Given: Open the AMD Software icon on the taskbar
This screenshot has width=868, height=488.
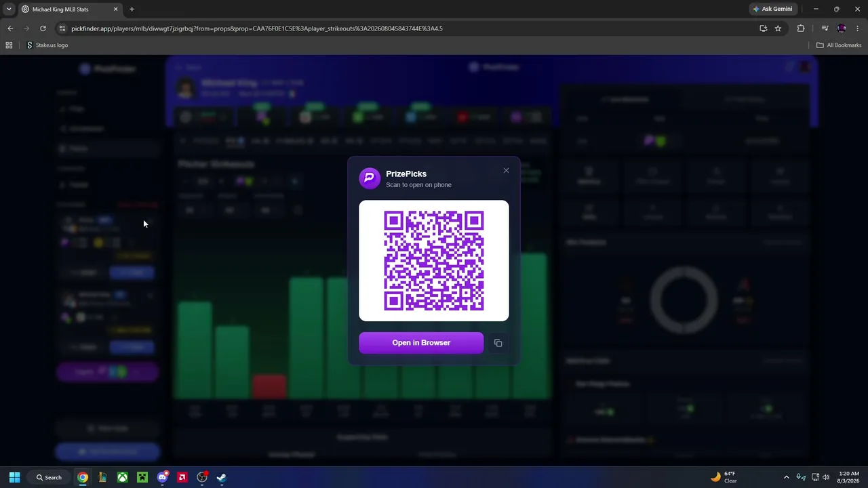Looking at the screenshot, I should [182, 477].
